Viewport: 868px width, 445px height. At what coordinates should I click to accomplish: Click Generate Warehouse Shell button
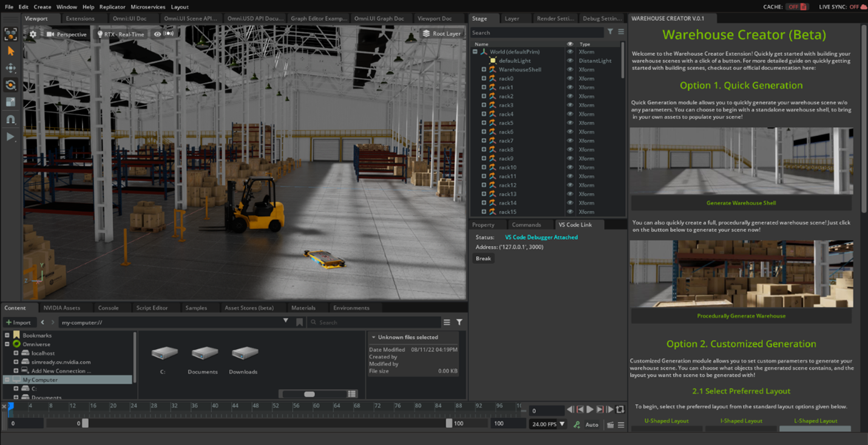(741, 203)
